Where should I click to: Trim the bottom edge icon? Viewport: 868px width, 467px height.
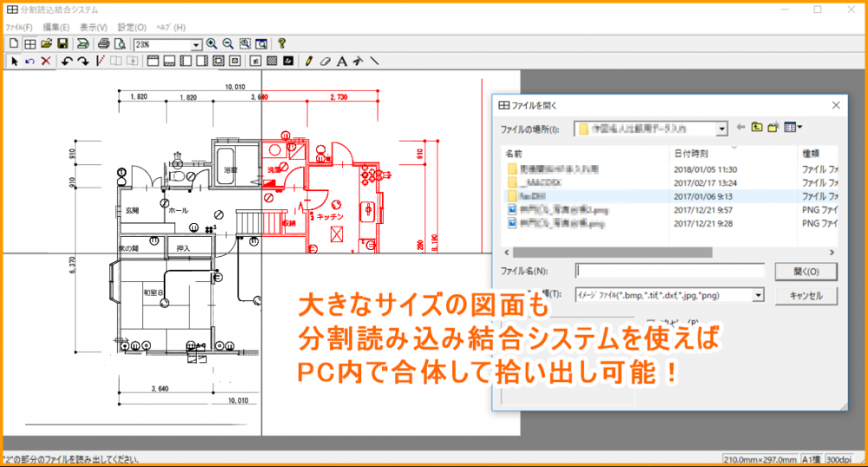[x=169, y=61]
